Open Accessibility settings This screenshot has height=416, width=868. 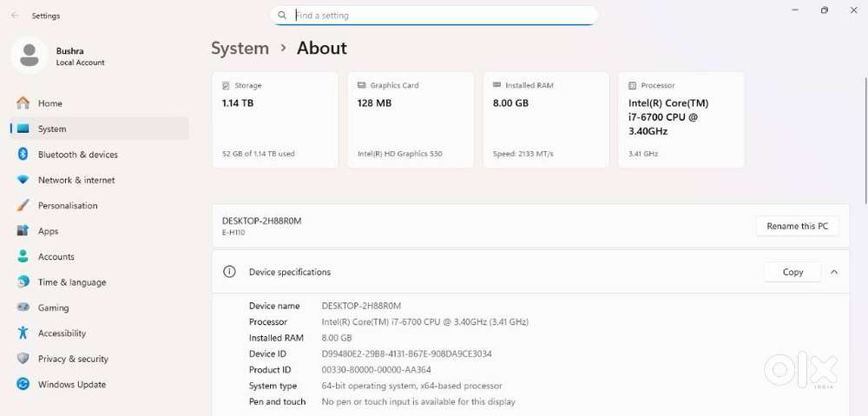[62, 333]
